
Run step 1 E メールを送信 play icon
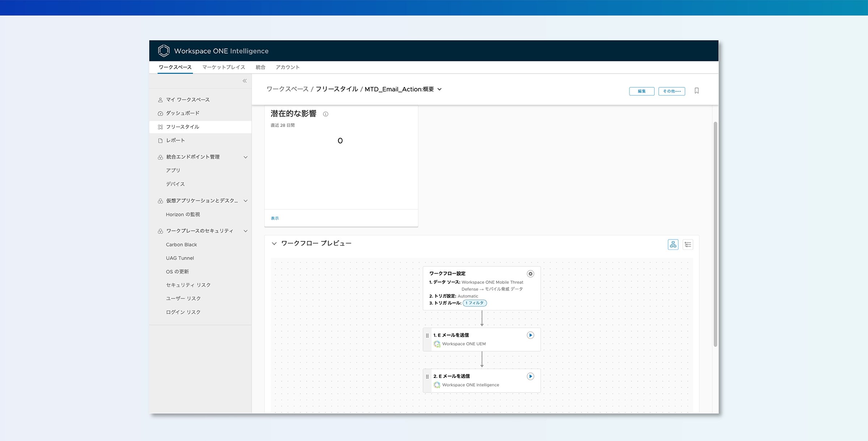pyautogui.click(x=530, y=335)
